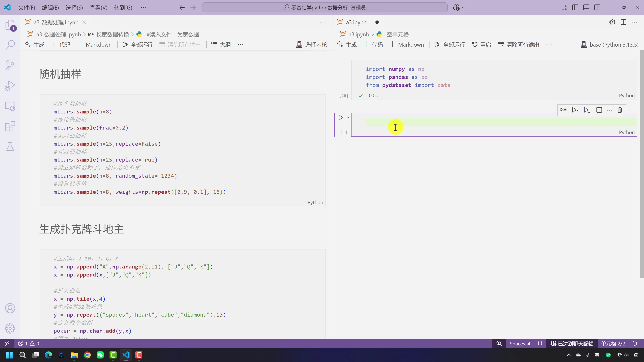Open overflow menu in left notebook toolbar

(x=240, y=44)
